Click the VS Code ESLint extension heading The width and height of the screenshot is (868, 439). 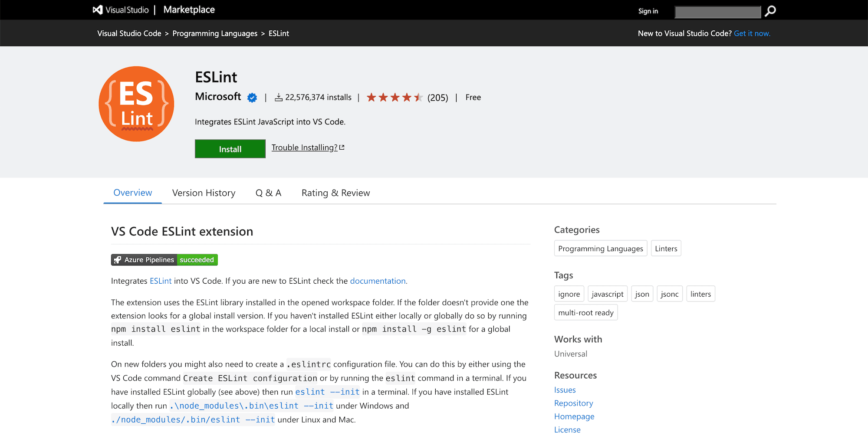(x=182, y=231)
